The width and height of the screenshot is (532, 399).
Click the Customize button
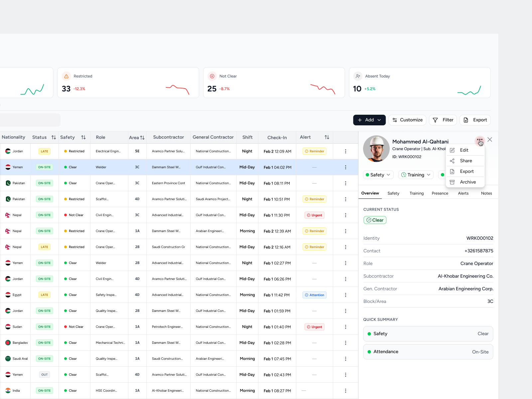(x=407, y=120)
